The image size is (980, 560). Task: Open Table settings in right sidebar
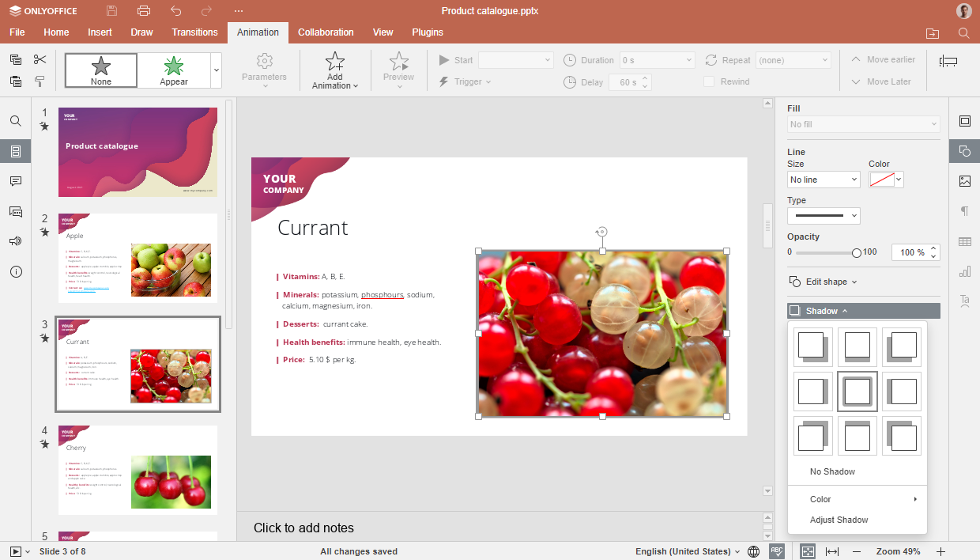click(x=964, y=241)
